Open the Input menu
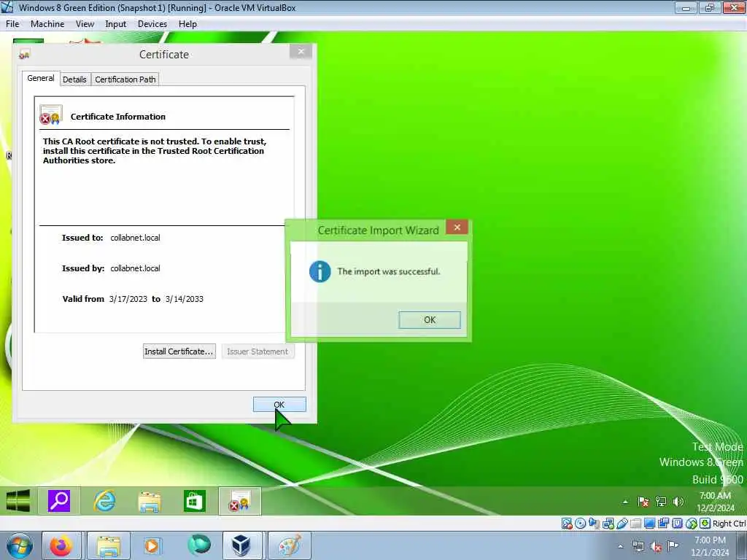This screenshot has height=560, width=747. 116,24
